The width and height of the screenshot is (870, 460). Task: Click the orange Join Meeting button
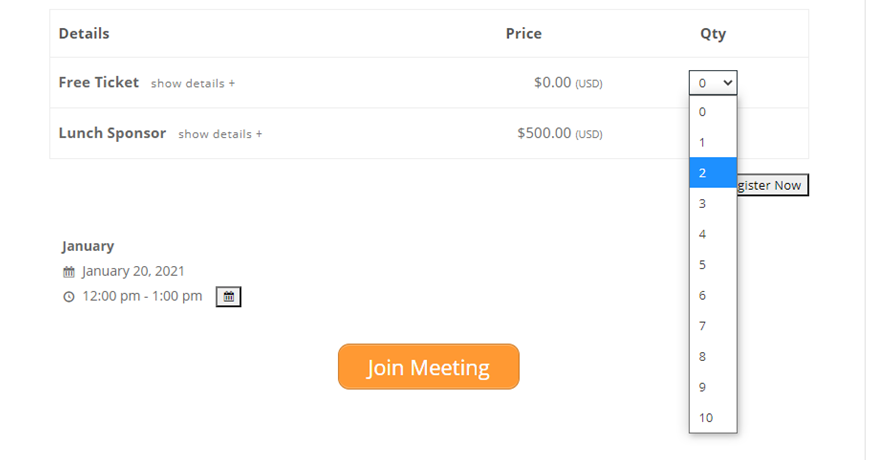coord(428,367)
